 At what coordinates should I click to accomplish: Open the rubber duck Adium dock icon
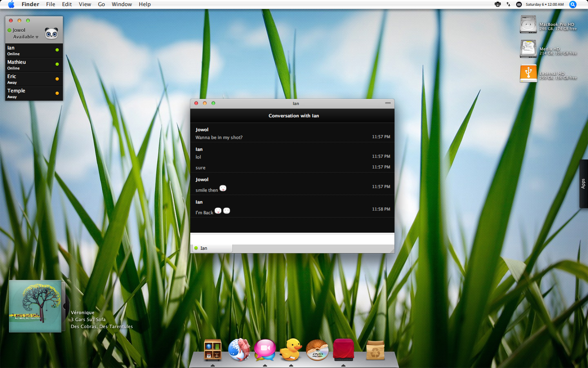291,350
